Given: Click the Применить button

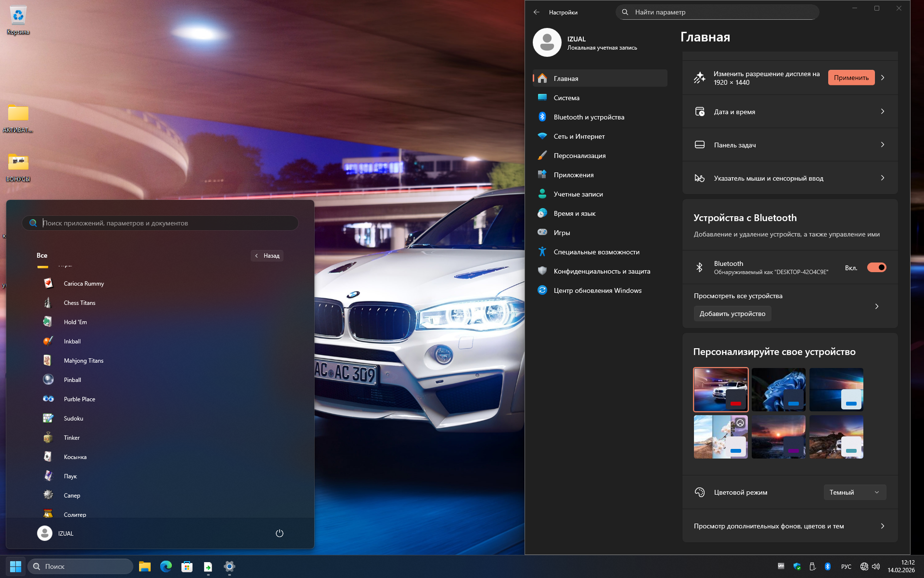Looking at the screenshot, I should pos(851,78).
